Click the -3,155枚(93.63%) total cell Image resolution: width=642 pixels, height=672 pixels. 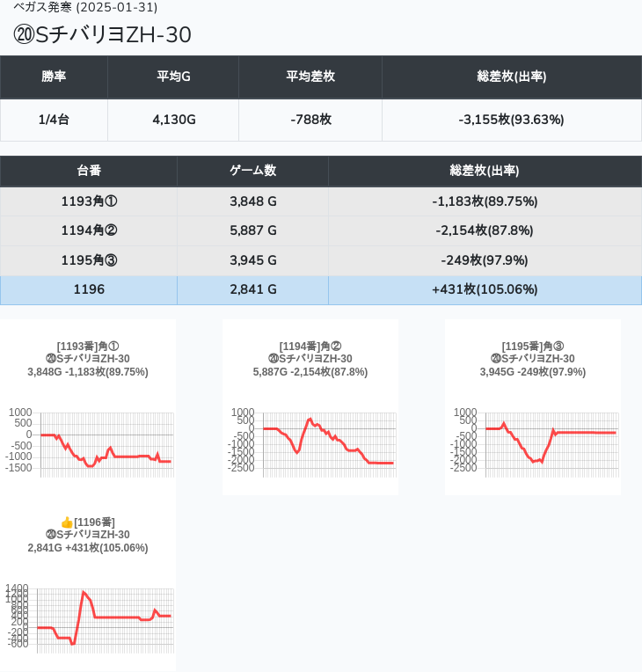tap(511, 120)
